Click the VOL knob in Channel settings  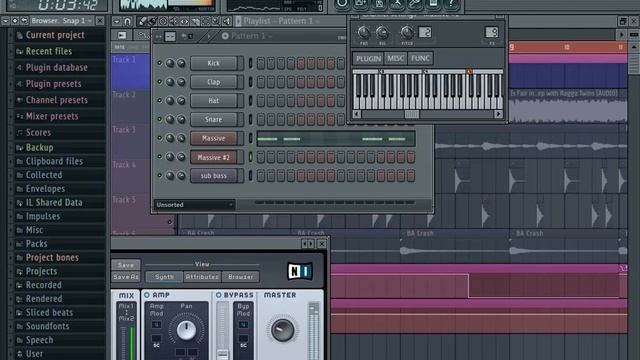(x=382, y=32)
